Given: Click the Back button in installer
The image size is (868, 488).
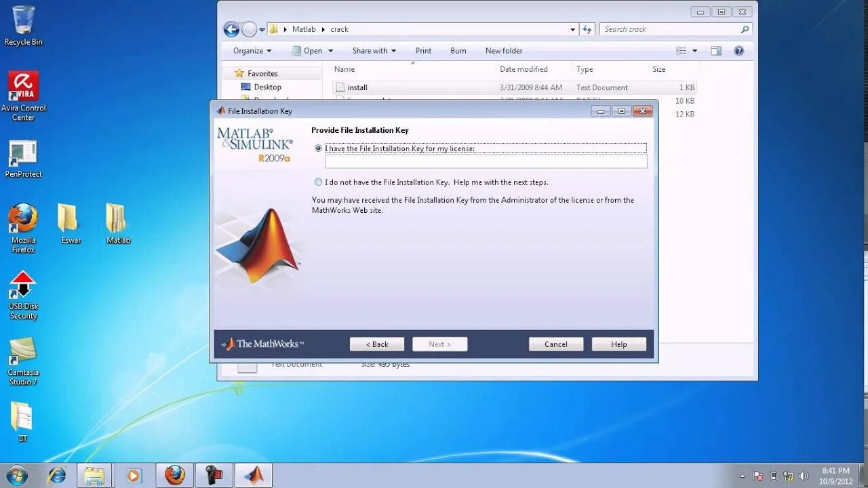Looking at the screenshot, I should pyautogui.click(x=377, y=344).
